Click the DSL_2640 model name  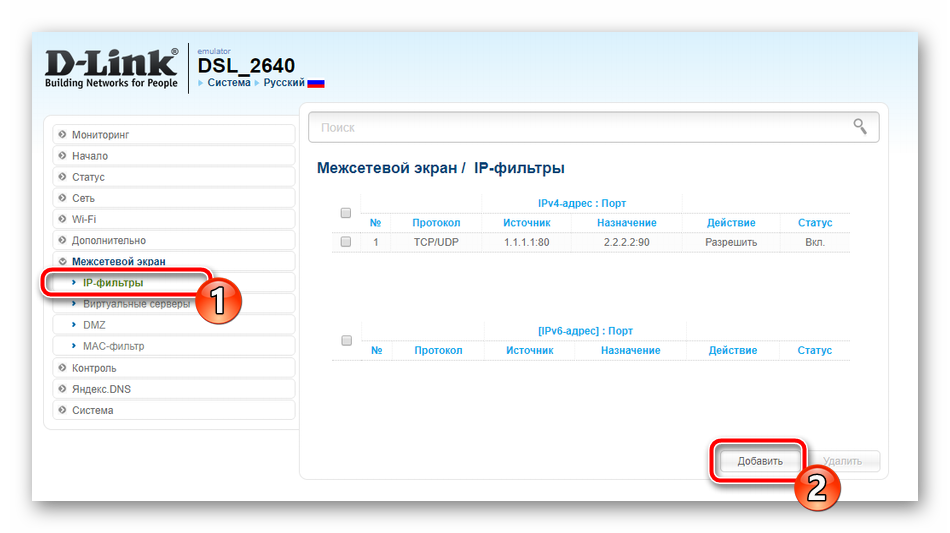[246, 65]
